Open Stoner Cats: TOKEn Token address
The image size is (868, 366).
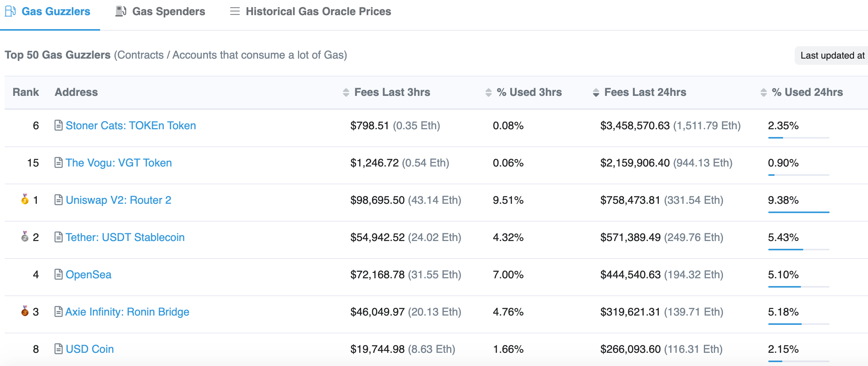coord(131,126)
